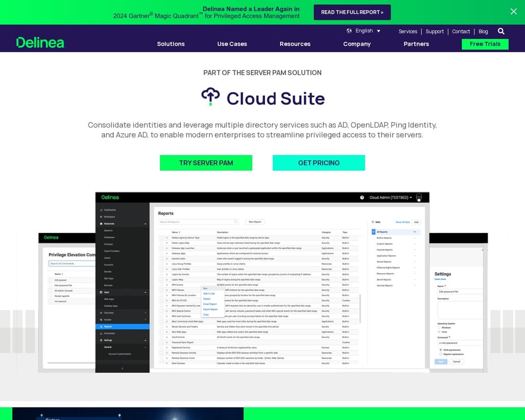Click the GET PRICING button
525x420 pixels.
click(x=319, y=163)
